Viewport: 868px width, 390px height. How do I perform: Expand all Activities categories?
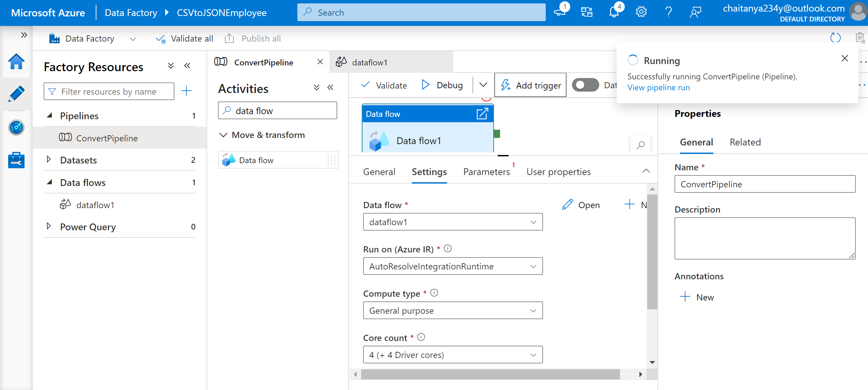coord(316,88)
